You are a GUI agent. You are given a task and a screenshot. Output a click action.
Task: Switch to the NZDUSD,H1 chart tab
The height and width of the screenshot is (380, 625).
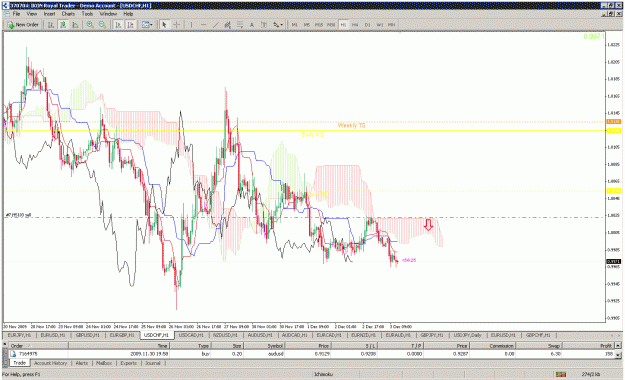coord(225,335)
